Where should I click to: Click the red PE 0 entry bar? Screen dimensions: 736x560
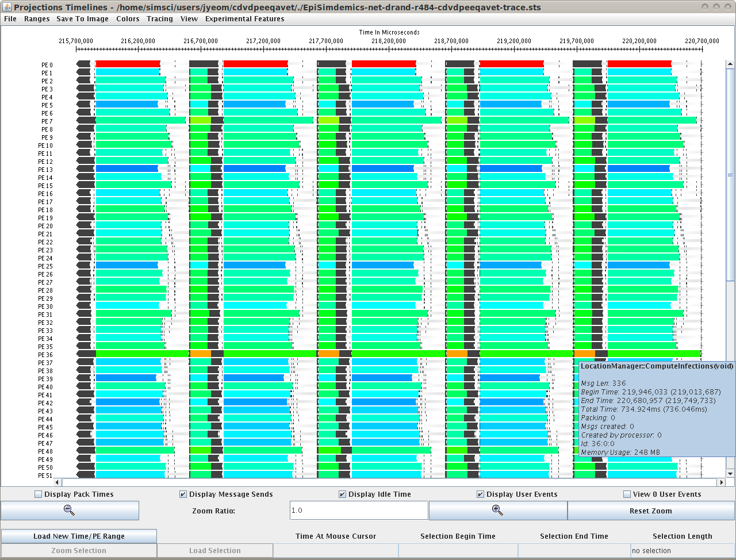(x=128, y=64)
